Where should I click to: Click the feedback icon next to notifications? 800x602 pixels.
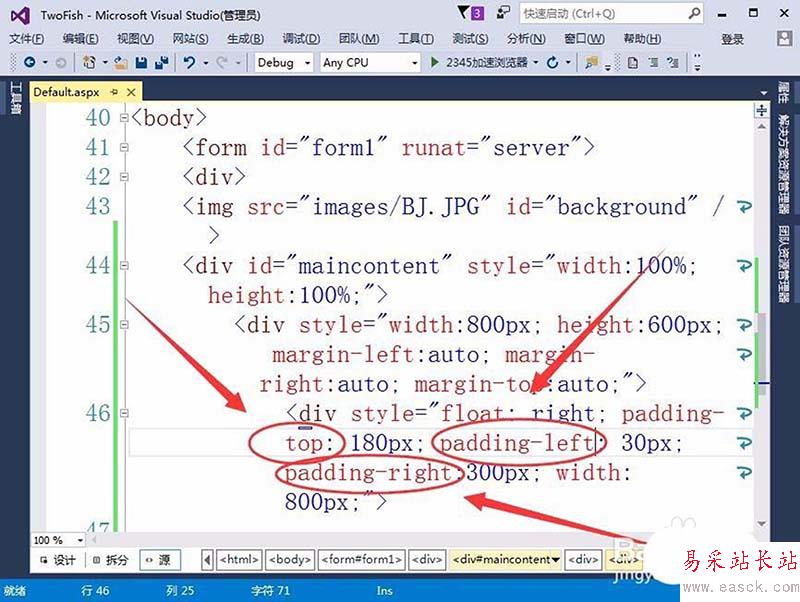(503, 12)
